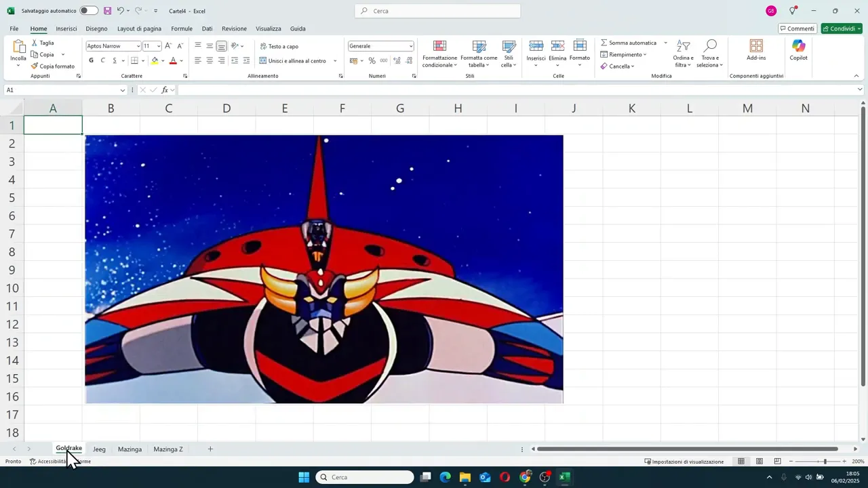Click the increase decimal icon
Viewport: 868px width, 488px height.
tap(397, 60)
